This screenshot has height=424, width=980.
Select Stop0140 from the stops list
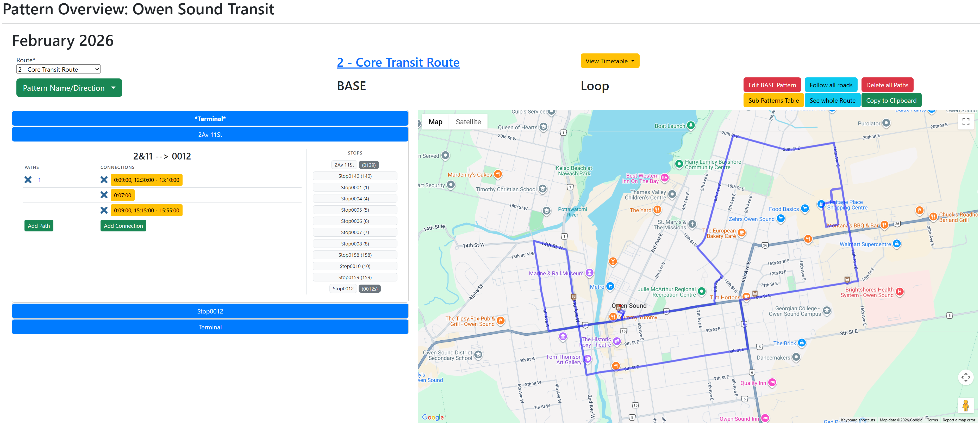coord(354,176)
